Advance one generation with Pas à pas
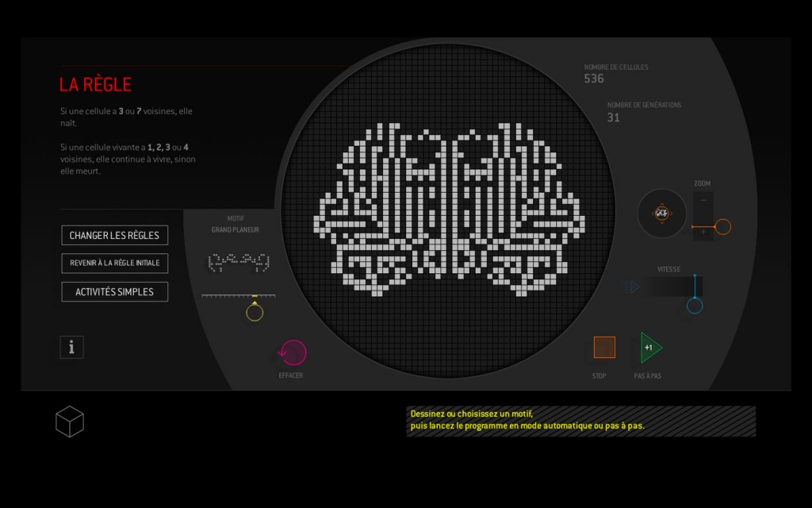 click(x=649, y=348)
